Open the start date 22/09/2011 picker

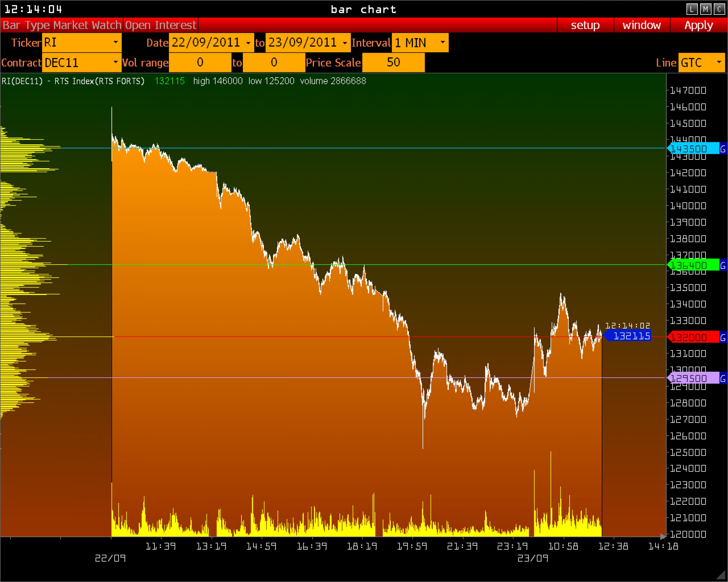(x=248, y=43)
